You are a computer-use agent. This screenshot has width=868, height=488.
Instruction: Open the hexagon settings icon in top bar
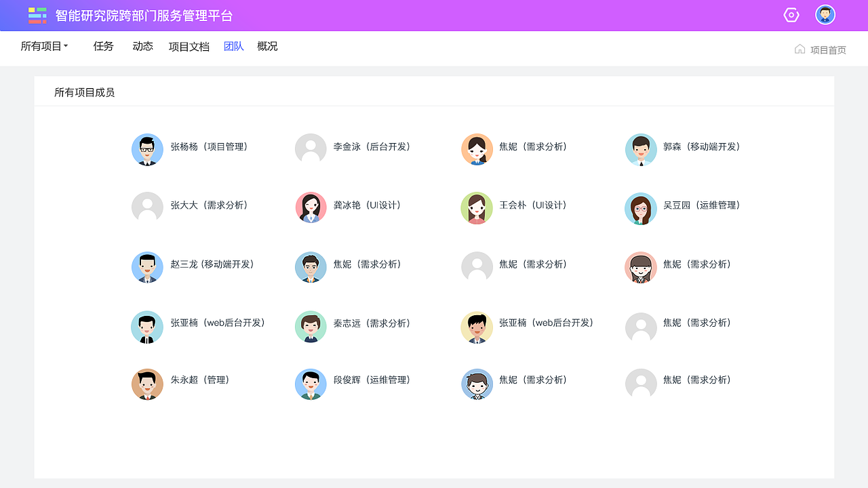[x=791, y=14]
